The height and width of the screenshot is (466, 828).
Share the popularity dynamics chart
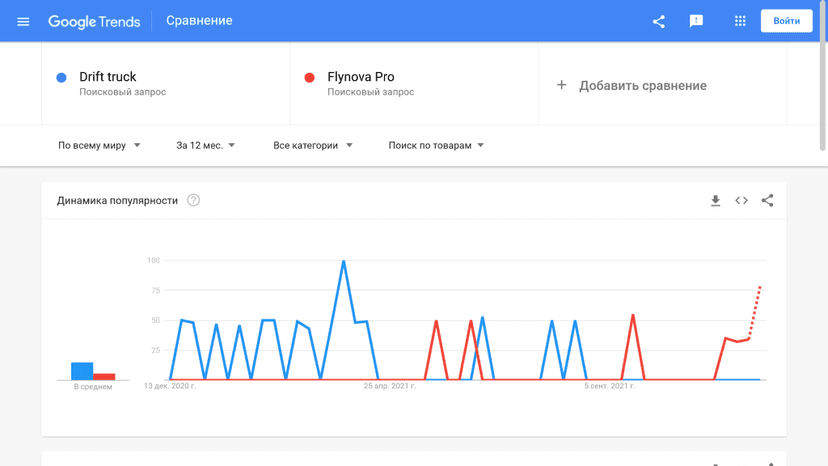point(767,200)
